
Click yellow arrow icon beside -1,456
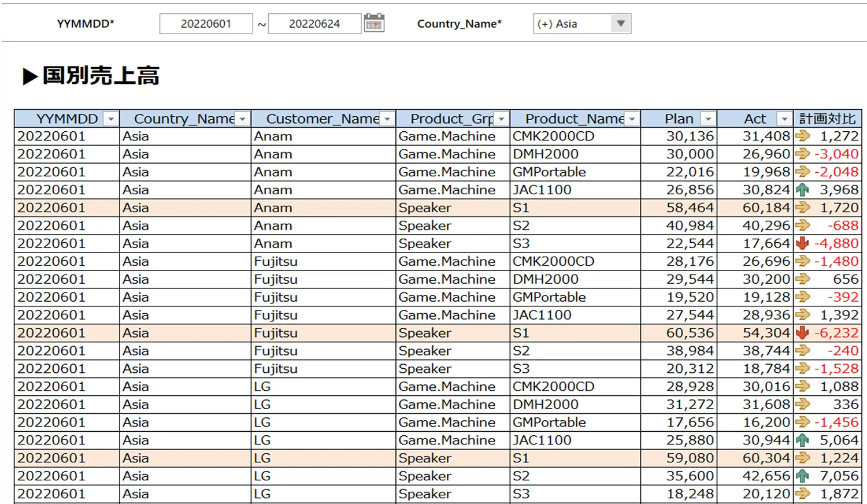pos(802,423)
